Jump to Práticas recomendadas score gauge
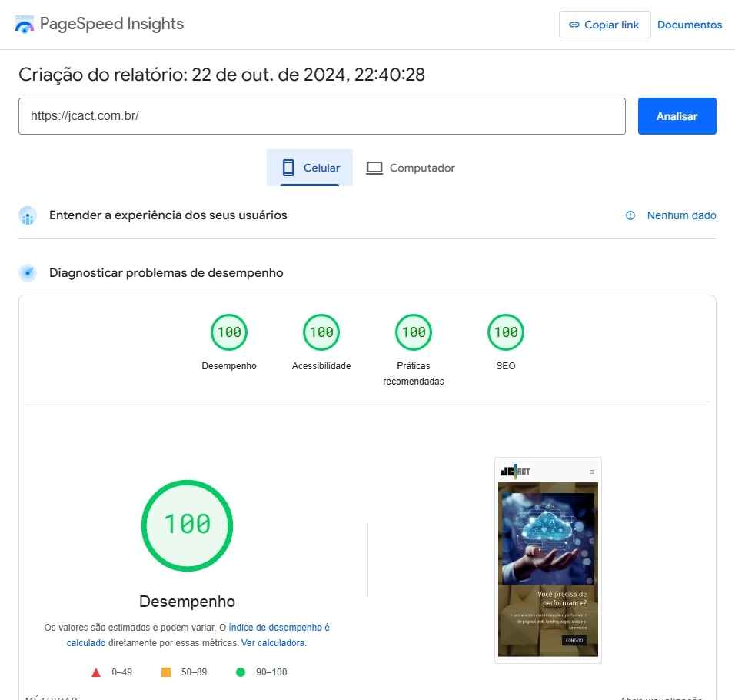The image size is (735, 700). pyautogui.click(x=414, y=332)
